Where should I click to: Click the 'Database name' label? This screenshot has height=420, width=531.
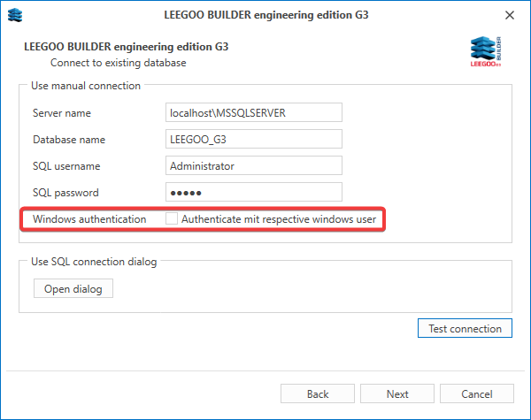[69, 140]
